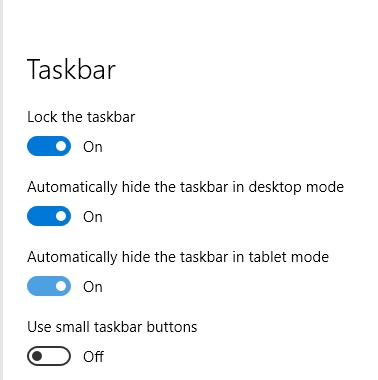The height and width of the screenshot is (380, 378).
Task: Click the Off text beside the small taskbar buttons switch
Action: pos(93,357)
